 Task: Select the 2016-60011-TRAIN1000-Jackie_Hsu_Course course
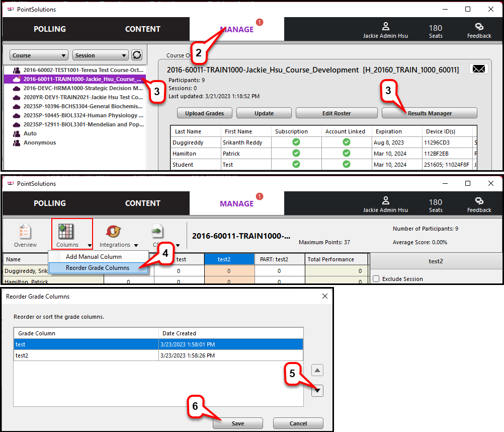pyautogui.click(x=75, y=79)
